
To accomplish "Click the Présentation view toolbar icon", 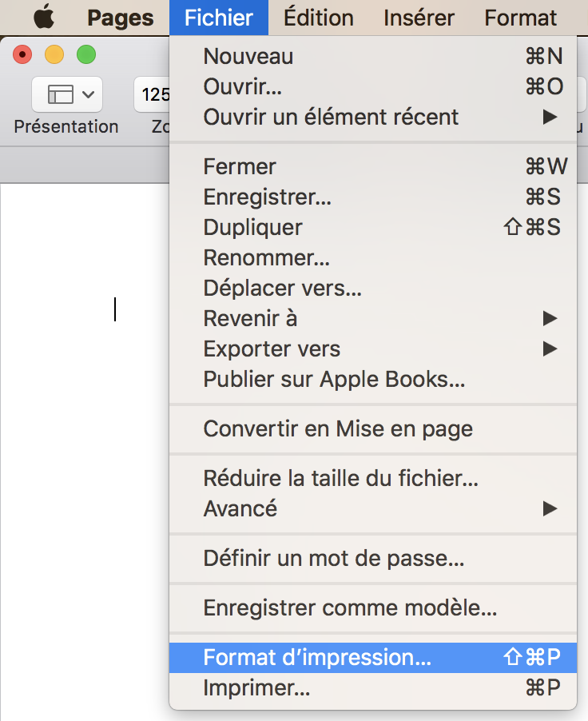I will (66, 95).
